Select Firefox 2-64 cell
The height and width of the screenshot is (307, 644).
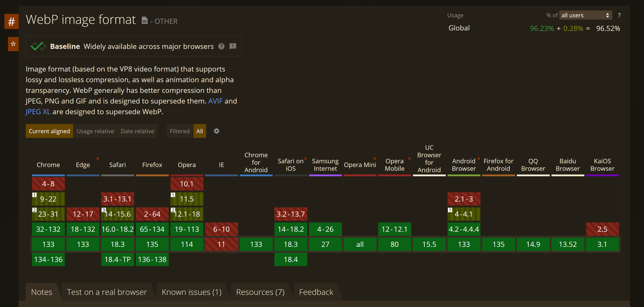(x=152, y=214)
